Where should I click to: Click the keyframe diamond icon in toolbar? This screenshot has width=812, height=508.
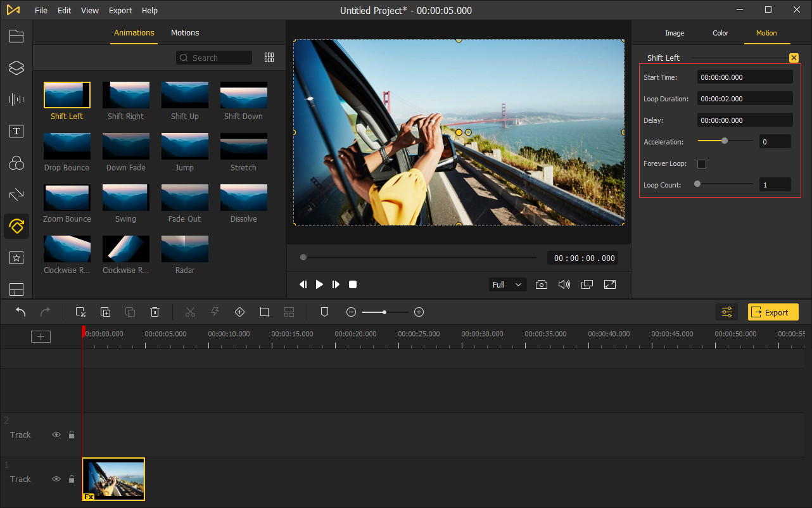(x=239, y=312)
